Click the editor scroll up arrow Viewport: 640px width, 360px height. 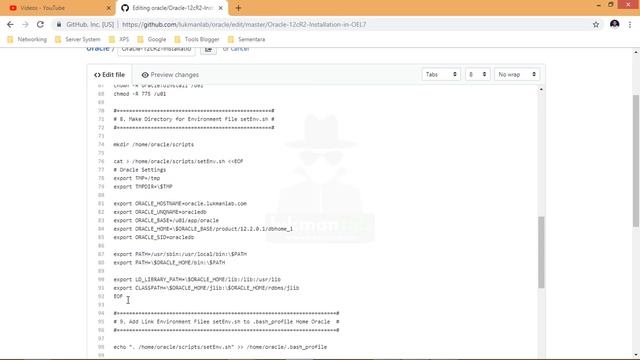pos(541,89)
